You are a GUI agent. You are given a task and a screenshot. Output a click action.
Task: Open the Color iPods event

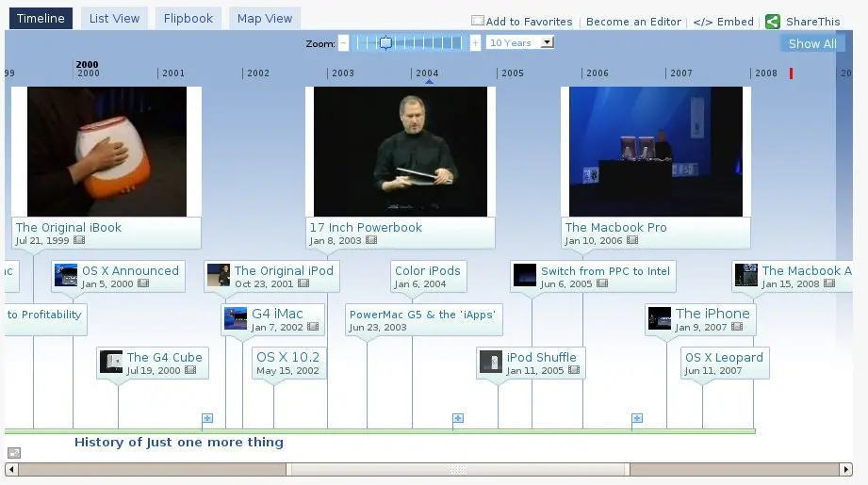[x=428, y=277]
